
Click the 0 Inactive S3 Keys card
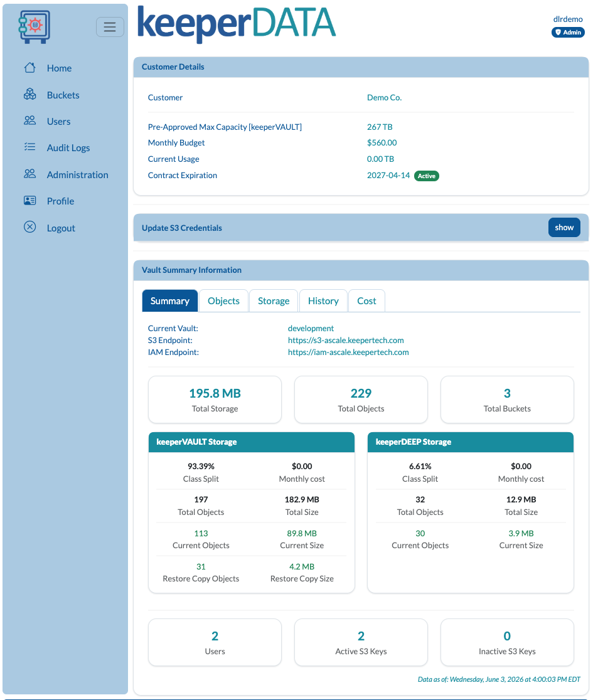(x=507, y=642)
